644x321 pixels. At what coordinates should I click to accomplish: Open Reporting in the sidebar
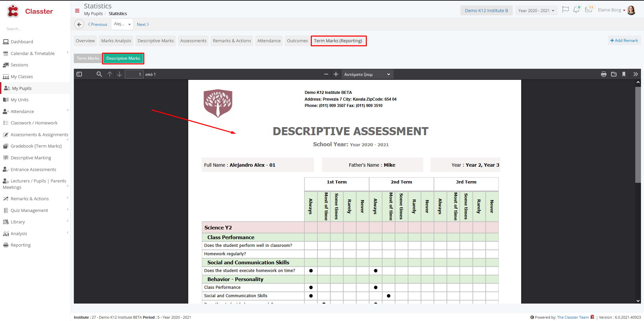click(20, 245)
